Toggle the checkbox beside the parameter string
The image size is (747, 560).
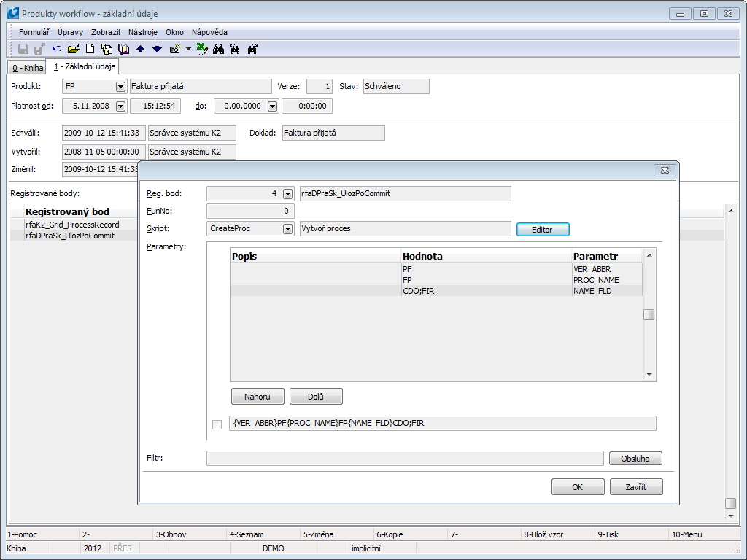point(217,424)
